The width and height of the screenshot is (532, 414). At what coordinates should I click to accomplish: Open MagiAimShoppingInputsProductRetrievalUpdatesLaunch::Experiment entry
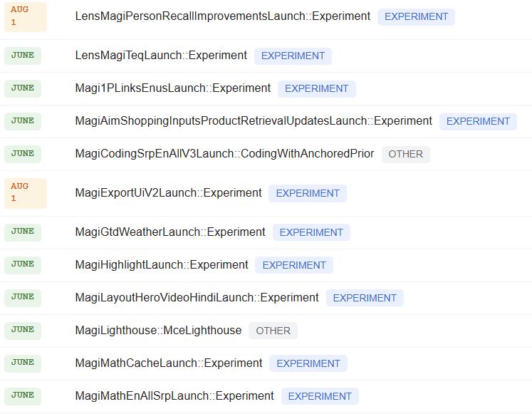pos(254,121)
